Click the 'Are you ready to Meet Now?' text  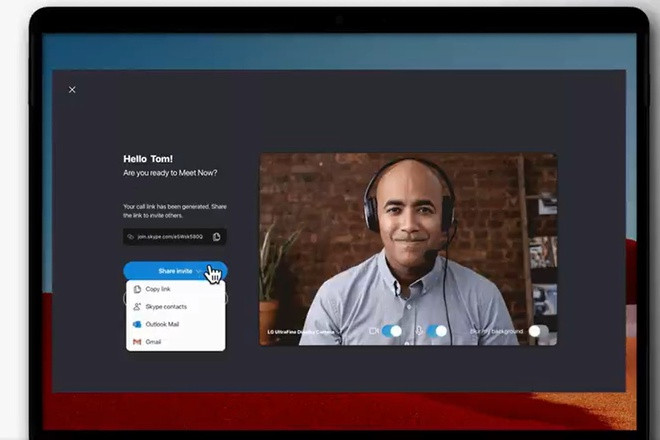click(170, 173)
